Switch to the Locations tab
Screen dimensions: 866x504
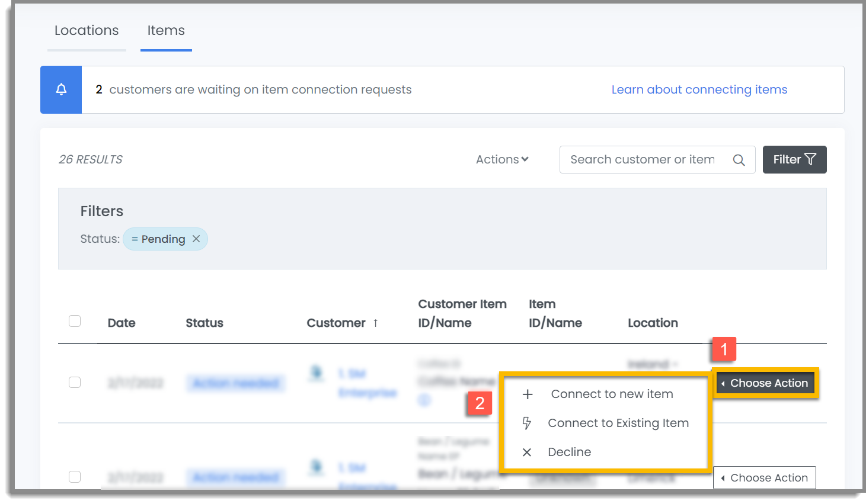pos(87,30)
